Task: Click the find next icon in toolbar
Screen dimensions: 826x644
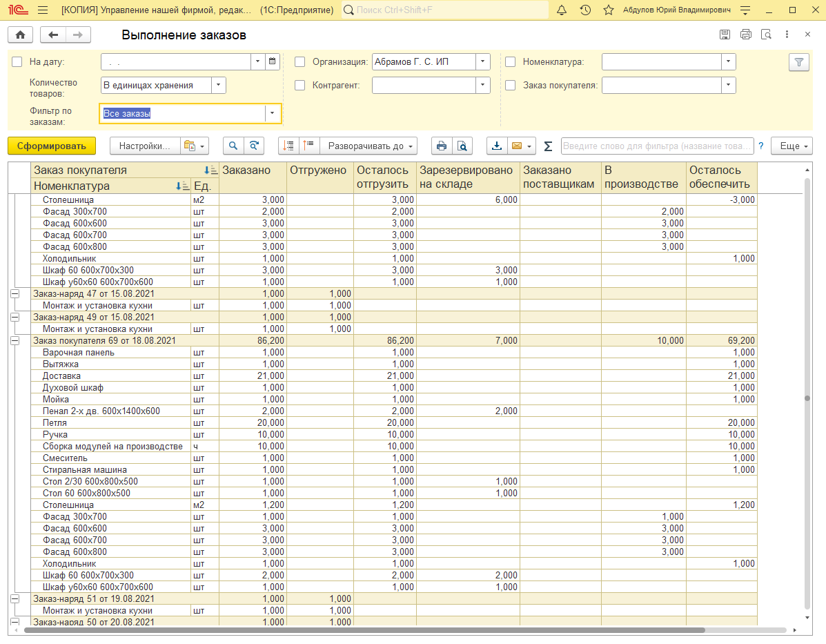Action: pyautogui.click(x=254, y=146)
